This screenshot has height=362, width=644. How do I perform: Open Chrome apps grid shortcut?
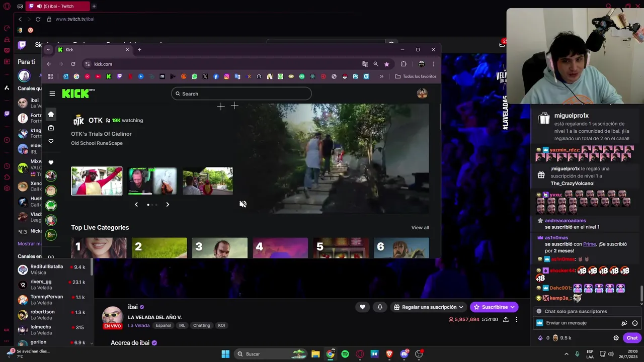pyautogui.click(x=50, y=76)
